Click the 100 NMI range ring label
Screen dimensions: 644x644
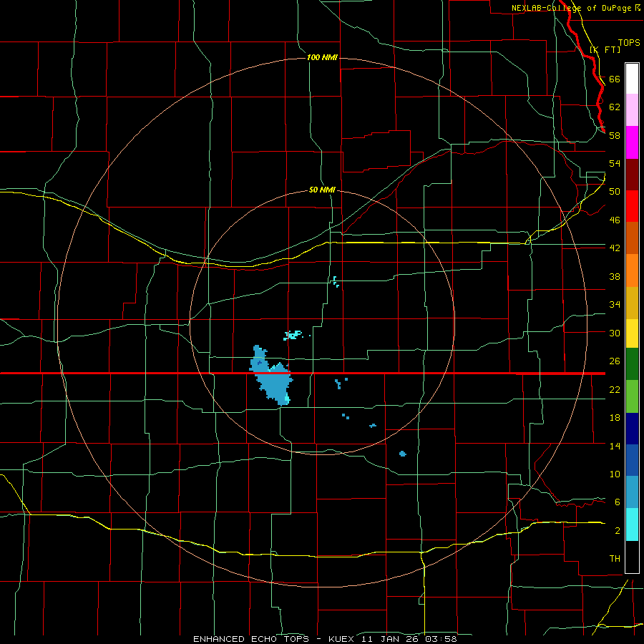click(x=322, y=57)
